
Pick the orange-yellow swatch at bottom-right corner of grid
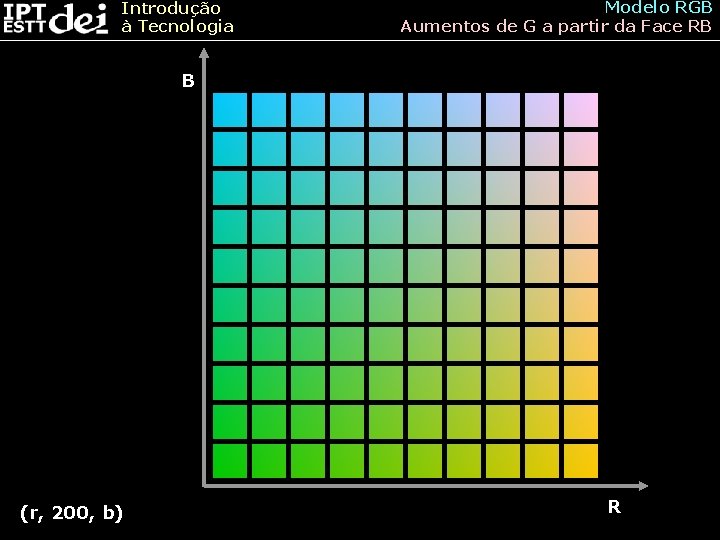[x=581, y=461]
